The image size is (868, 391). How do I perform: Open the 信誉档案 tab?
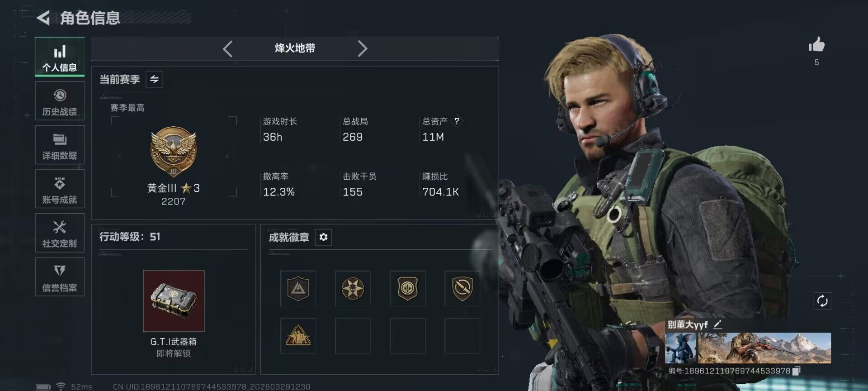(60, 277)
